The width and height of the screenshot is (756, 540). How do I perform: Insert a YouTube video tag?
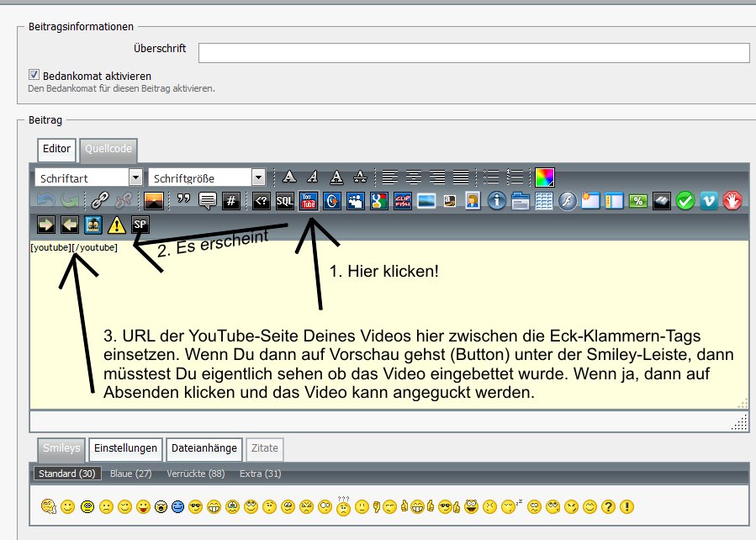point(309,200)
